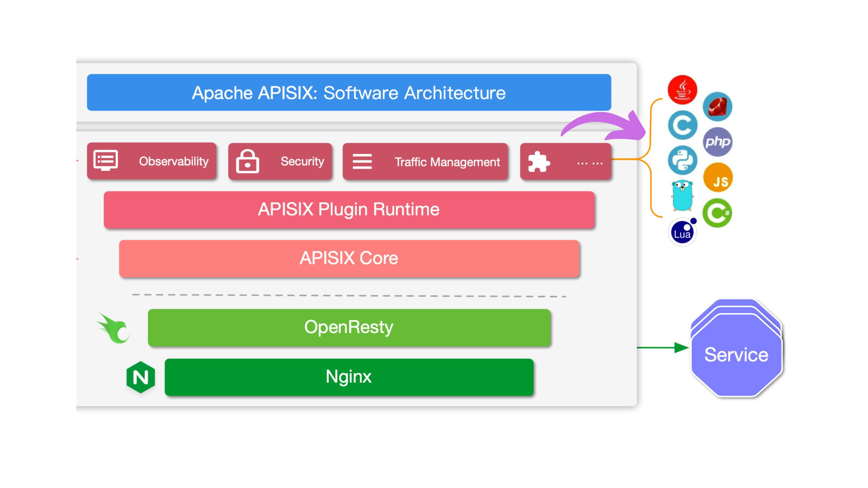The image size is (868, 488).
Task: Click the Apache APISIX Software Architecture title
Action: point(349,93)
